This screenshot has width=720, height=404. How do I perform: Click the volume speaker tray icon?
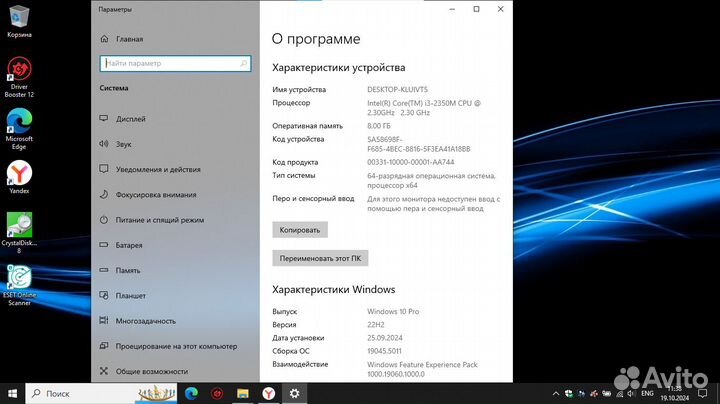pyautogui.click(x=631, y=394)
